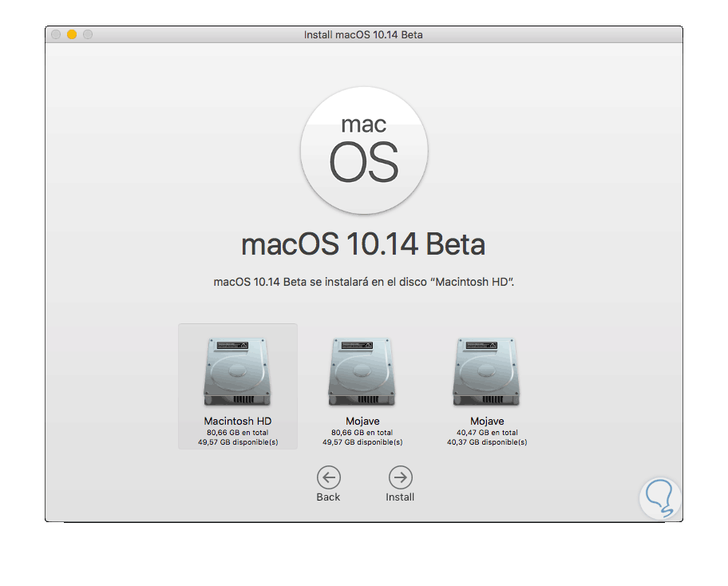Click the Macintosh HD disk name

238,422
